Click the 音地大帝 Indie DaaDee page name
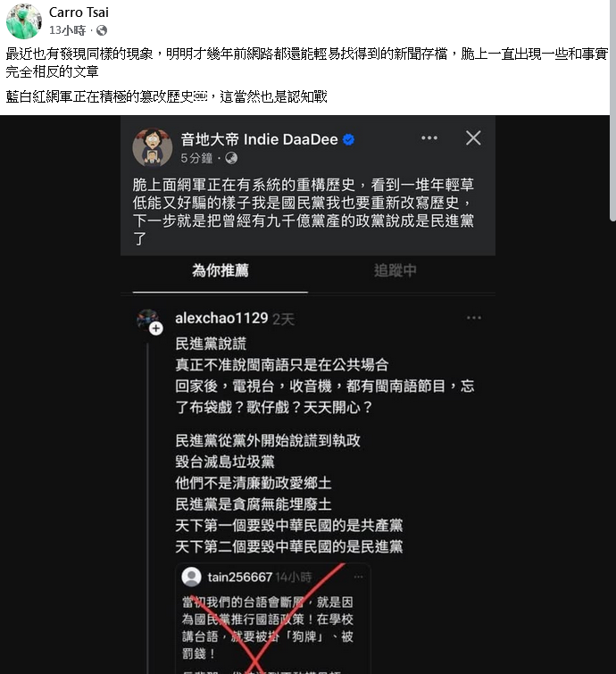 [x=259, y=139]
